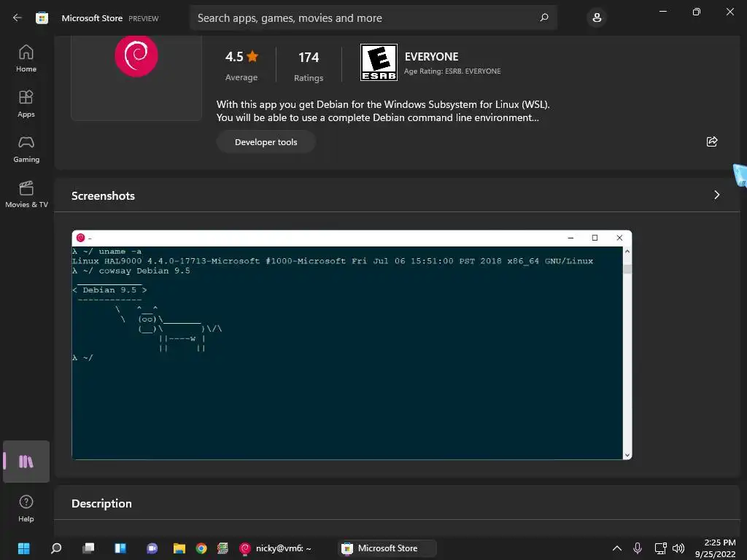Open File Explorer from the taskbar
The image size is (747, 560).
coord(179,548)
